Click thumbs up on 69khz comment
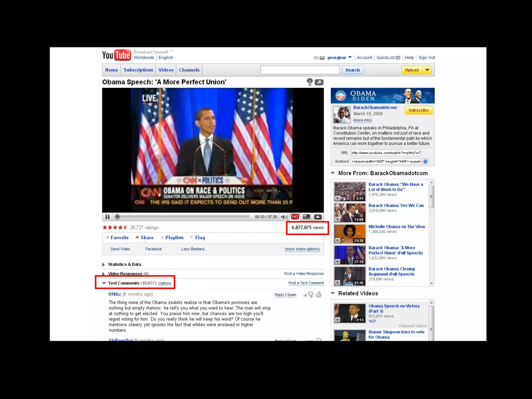532x399 pixels. tap(319, 294)
